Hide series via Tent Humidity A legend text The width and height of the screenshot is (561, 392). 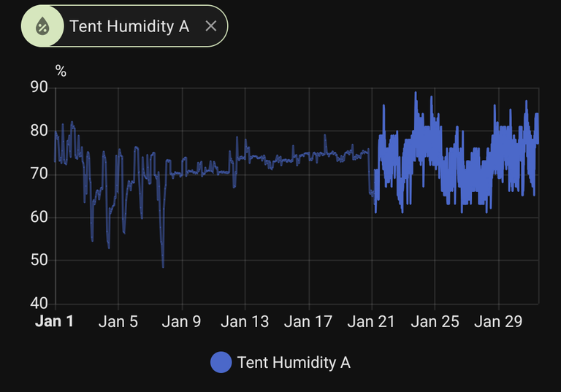[x=294, y=362]
